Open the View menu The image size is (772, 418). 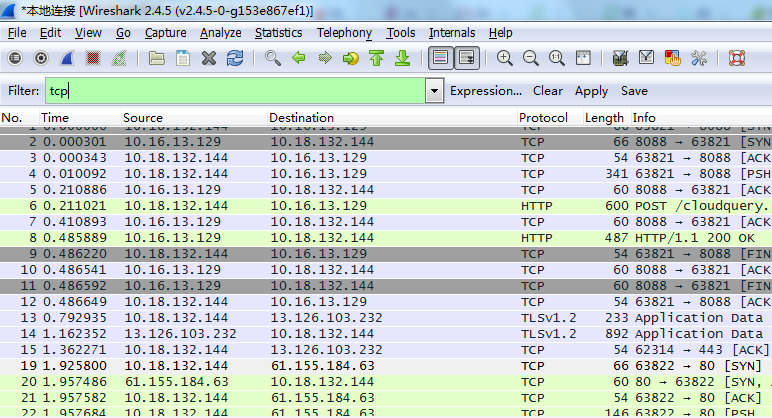88,32
